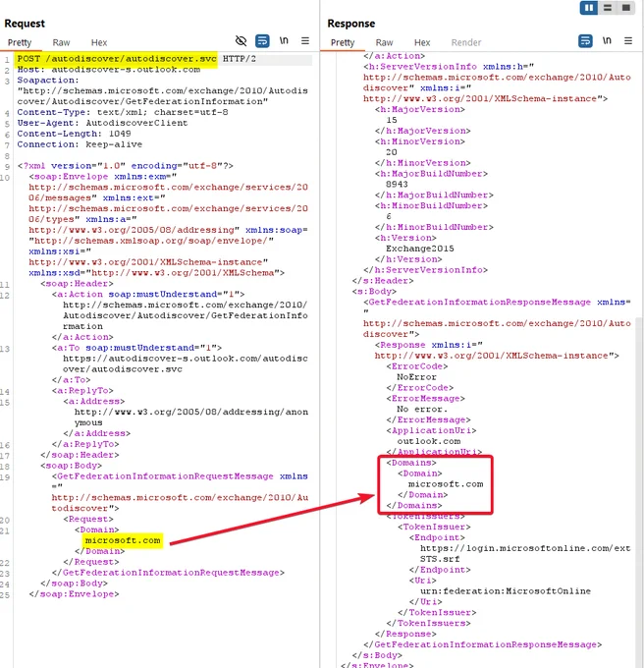Switch to side-by-side split layout icon
The height and width of the screenshot is (668, 644).
tap(589, 8)
